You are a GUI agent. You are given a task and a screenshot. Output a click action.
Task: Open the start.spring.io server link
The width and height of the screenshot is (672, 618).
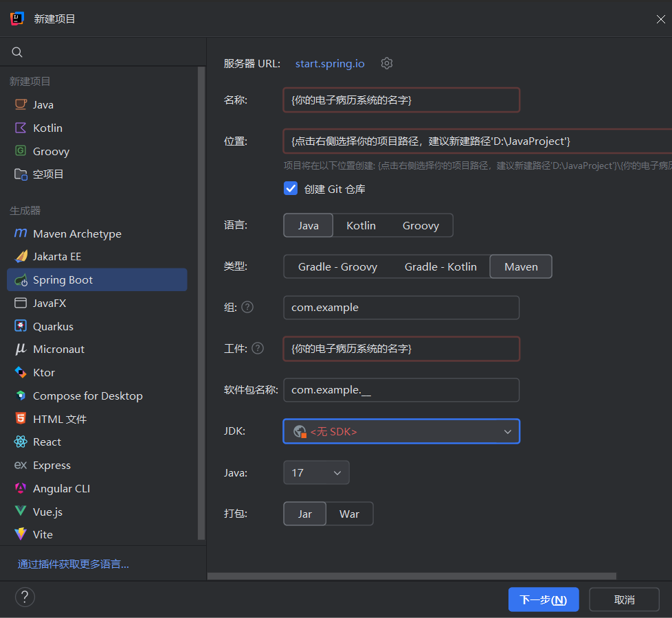tap(330, 63)
